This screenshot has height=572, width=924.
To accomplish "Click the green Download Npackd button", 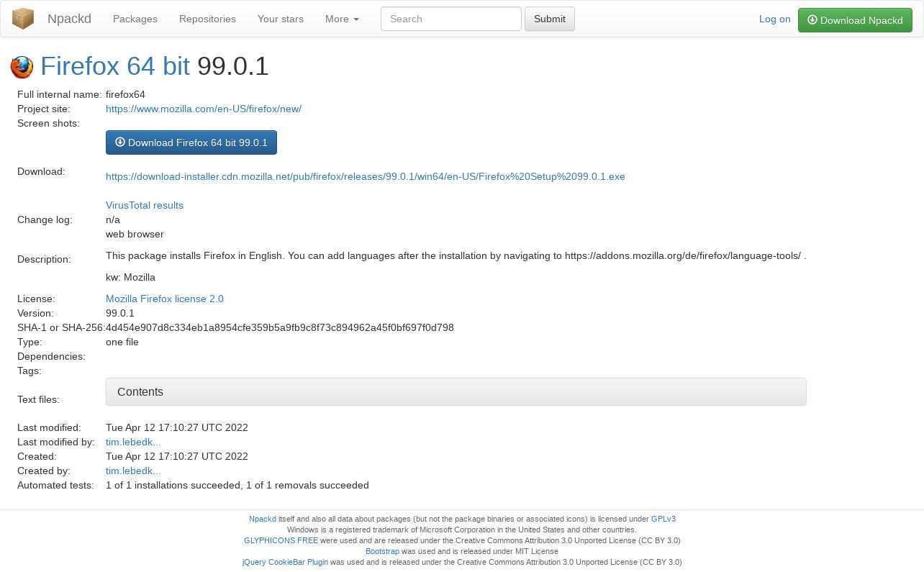I will pyautogui.click(x=855, y=20).
